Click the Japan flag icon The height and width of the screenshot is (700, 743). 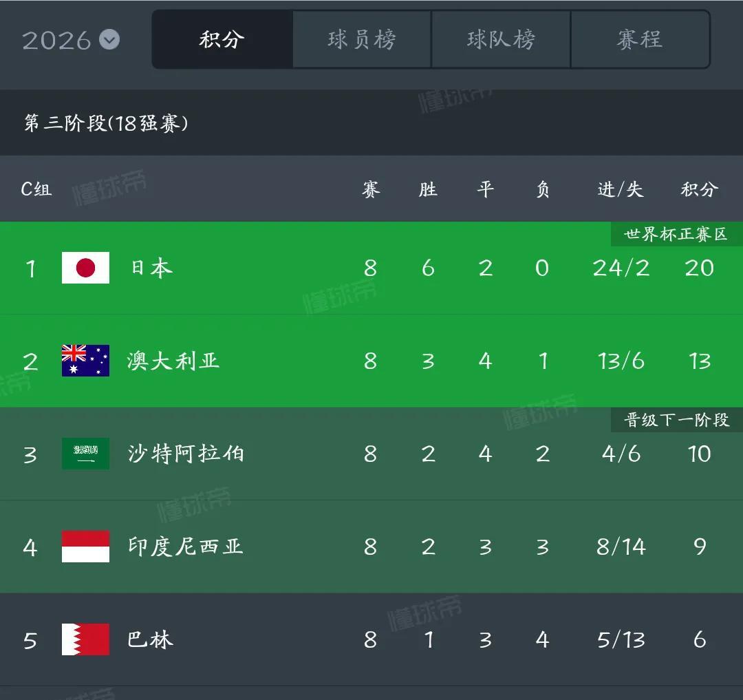(x=85, y=268)
